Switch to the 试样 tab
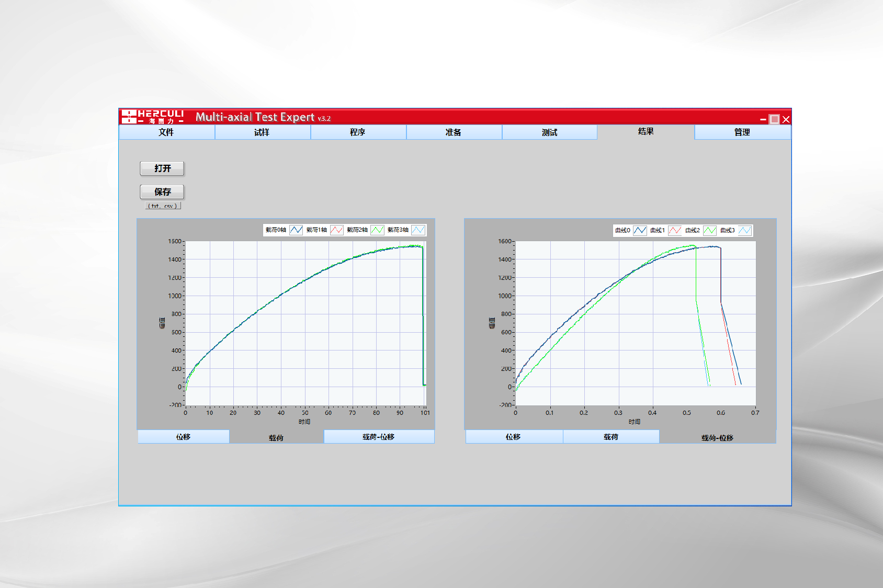883x588 pixels. 262,132
